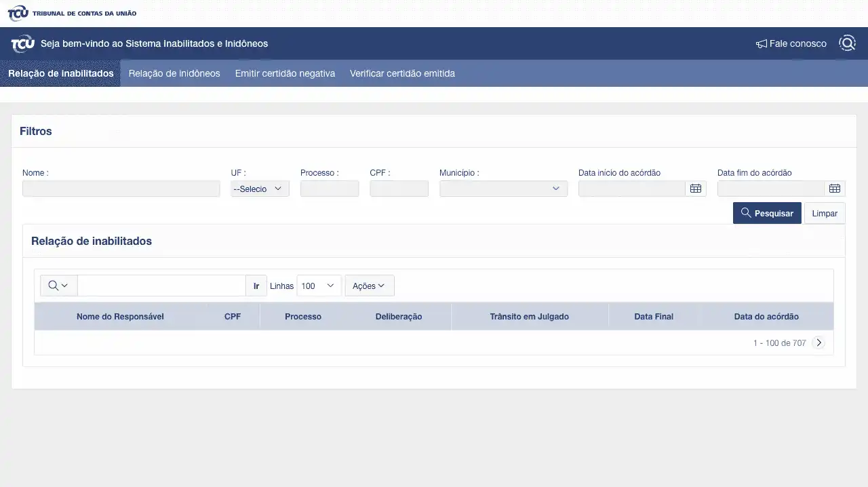Open the Linhas rows-per-page dropdown
The image size is (868, 487).
click(319, 286)
